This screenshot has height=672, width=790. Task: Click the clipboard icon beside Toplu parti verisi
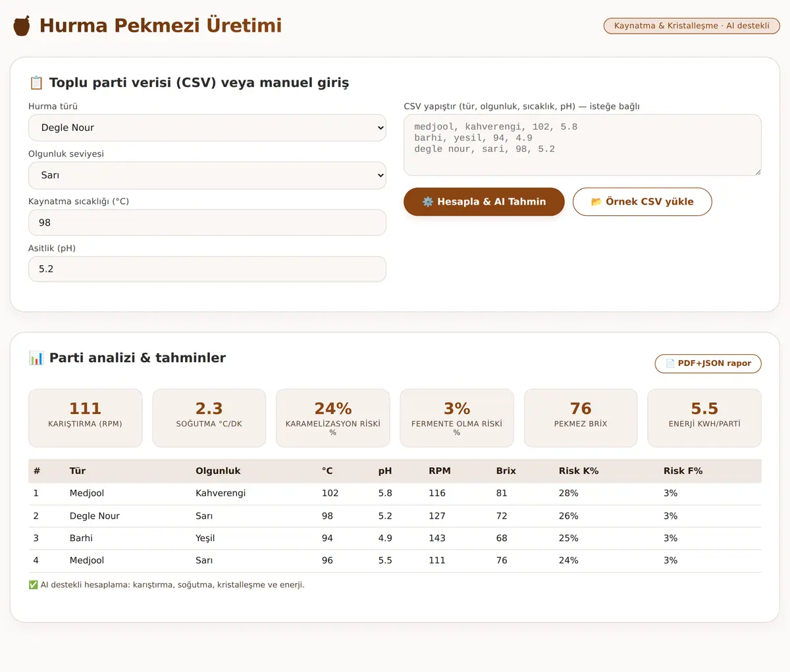pyautogui.click(x=36, y=83)
